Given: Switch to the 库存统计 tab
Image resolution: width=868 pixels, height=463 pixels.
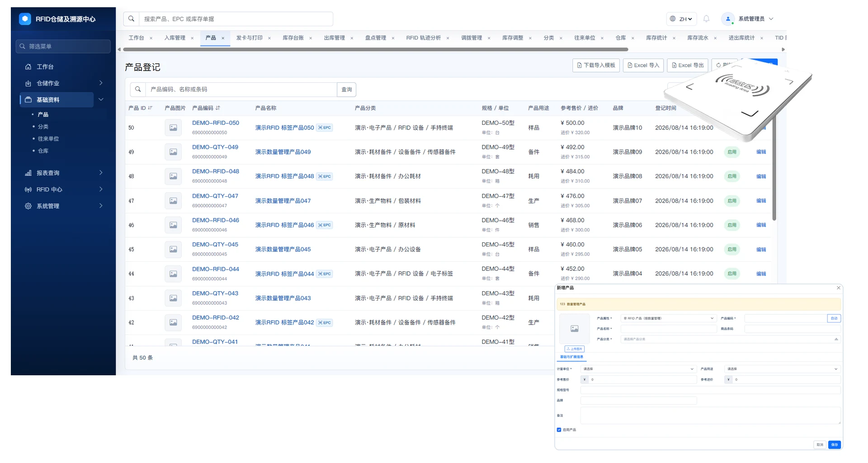Looking at the screenshot, I should (656, 38).
